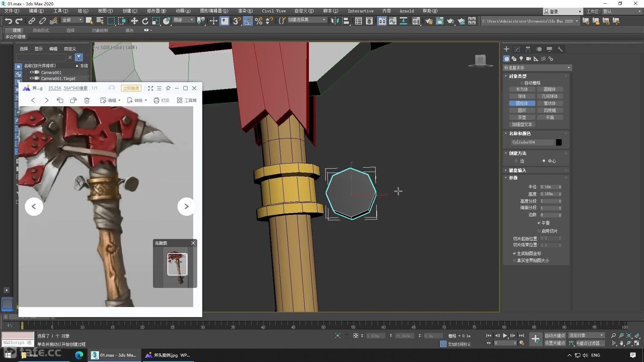Open the Rendering menu
This screenshot has width=644, height=362.
[x=245, y=11]
